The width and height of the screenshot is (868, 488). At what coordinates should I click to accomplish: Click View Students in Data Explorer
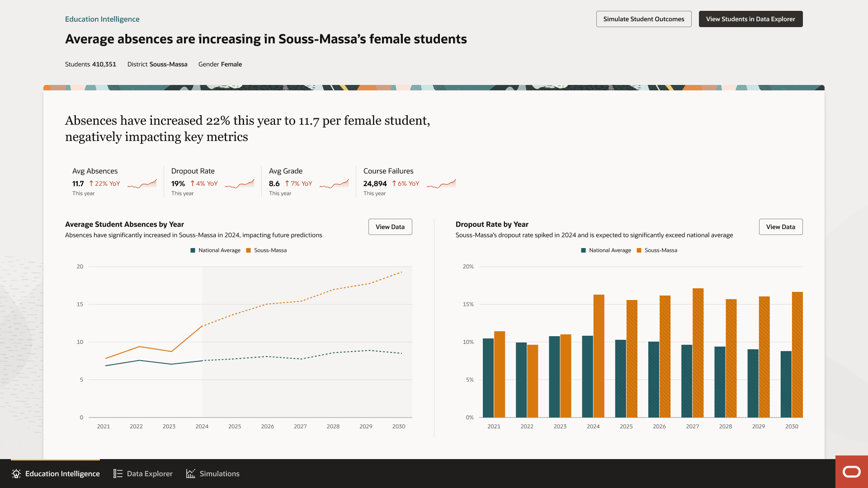pos(750,19)
